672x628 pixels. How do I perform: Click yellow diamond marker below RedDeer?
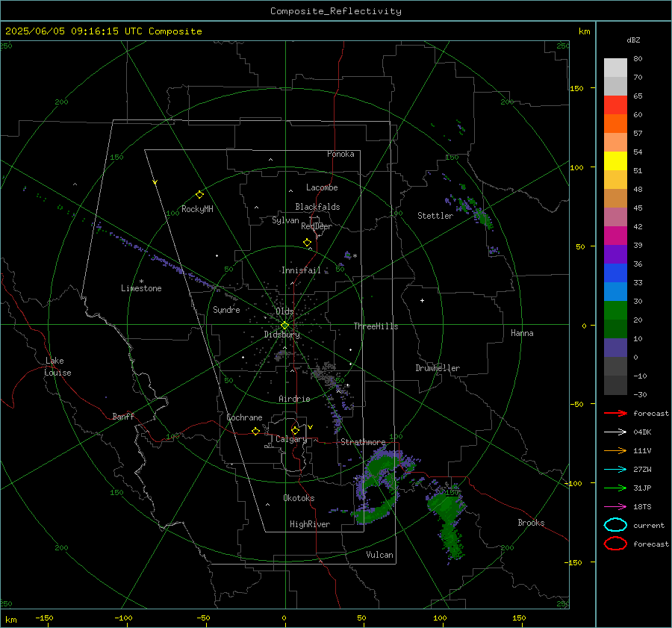click(307, 243)
